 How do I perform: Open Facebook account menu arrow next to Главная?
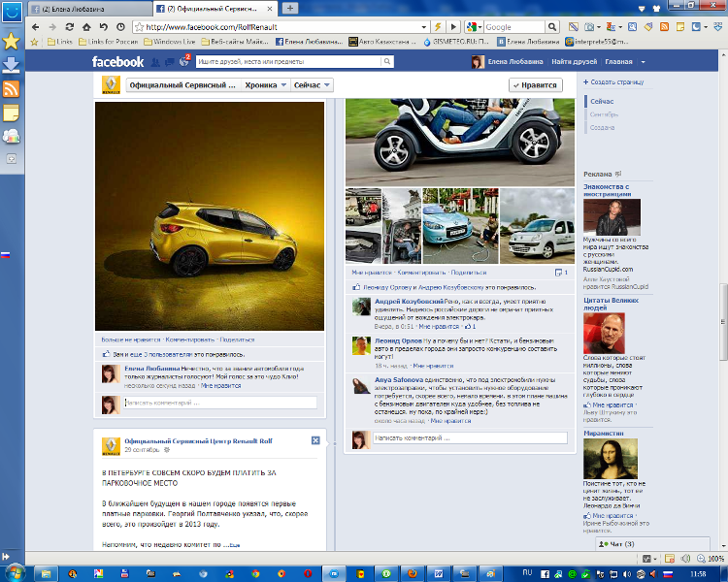coord(643,62)
